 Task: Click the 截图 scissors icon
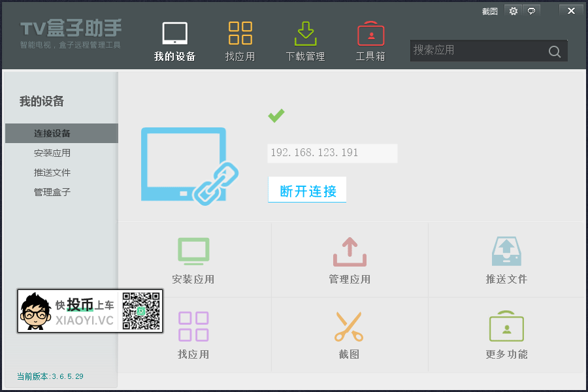coord(349,327)
